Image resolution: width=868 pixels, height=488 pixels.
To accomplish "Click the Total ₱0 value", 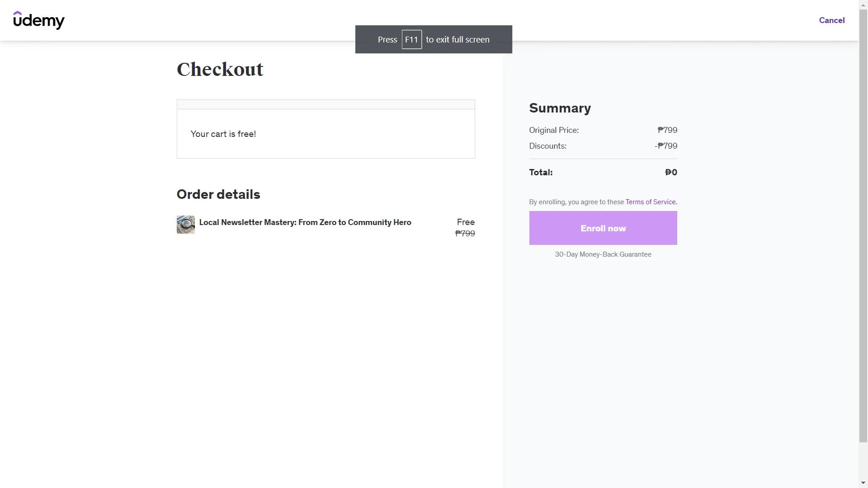I will pyautogui.click(x=671, y=172).
